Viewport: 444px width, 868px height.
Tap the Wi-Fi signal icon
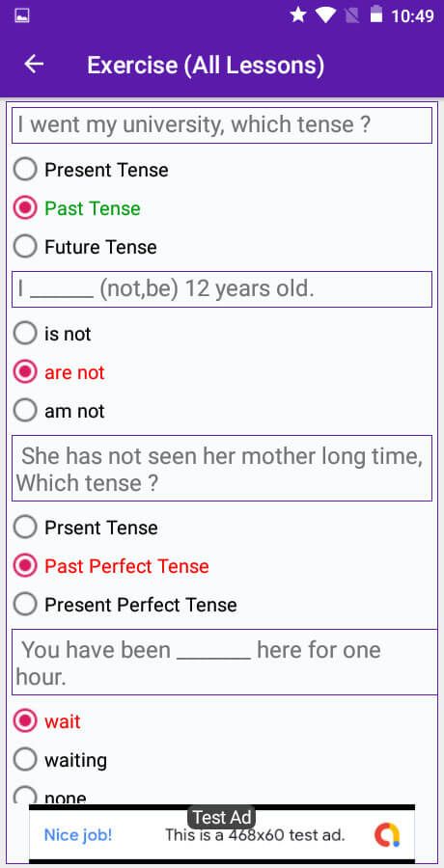coord(325,15)
